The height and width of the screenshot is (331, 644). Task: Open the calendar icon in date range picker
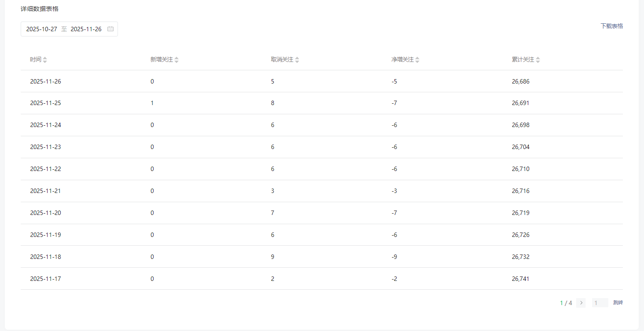click(x=110, y=29)
